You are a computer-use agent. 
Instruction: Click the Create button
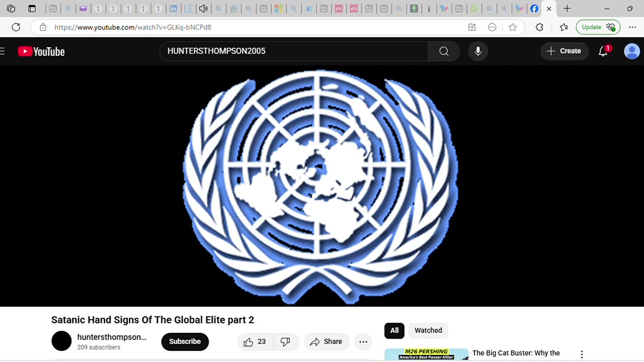(565, 51)
